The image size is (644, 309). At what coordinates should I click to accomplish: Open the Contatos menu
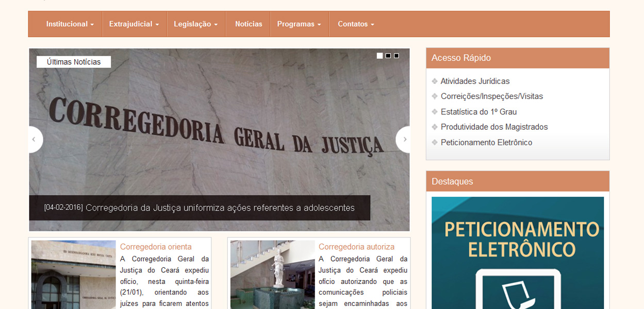[356, 24]
